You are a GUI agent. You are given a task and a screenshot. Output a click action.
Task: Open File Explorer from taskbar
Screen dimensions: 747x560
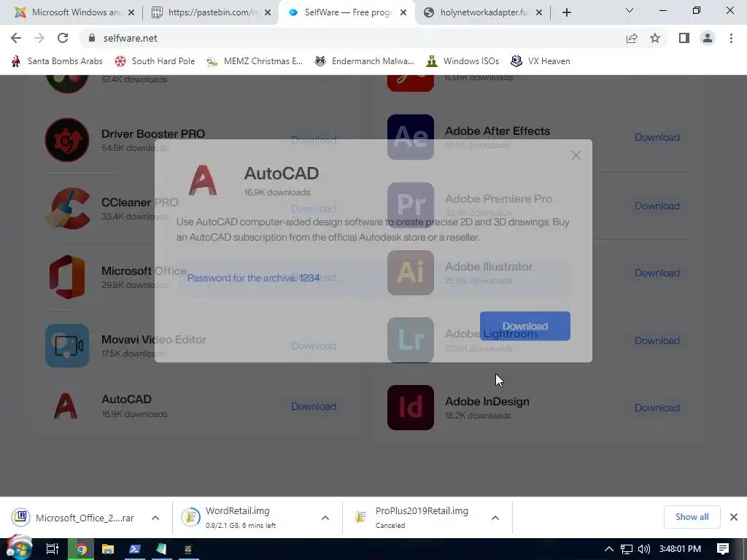tap(108, 549)
